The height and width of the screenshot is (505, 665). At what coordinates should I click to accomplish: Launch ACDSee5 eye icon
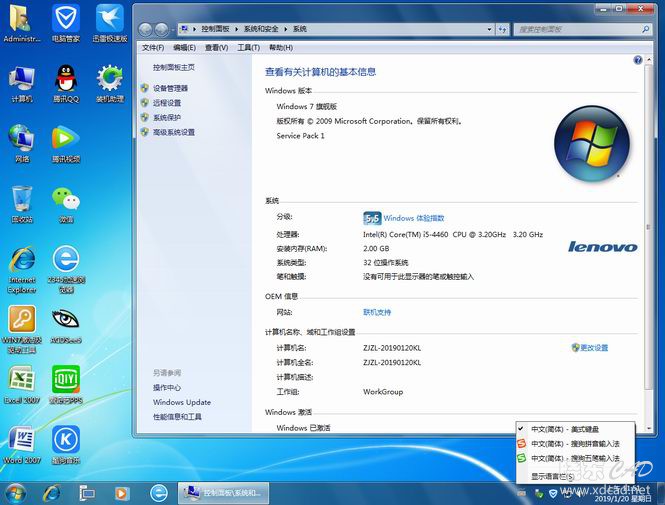pos(66,325)
